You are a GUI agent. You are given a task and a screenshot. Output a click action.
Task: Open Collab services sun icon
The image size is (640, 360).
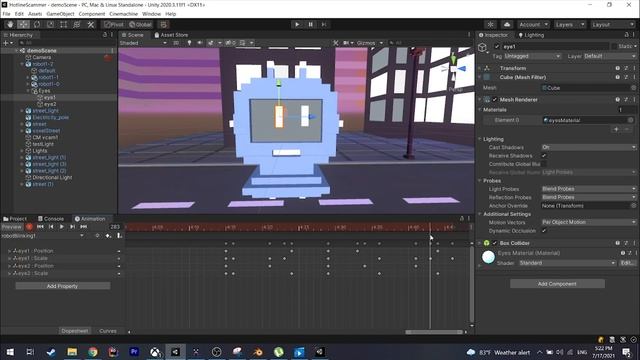coord(491,24)
